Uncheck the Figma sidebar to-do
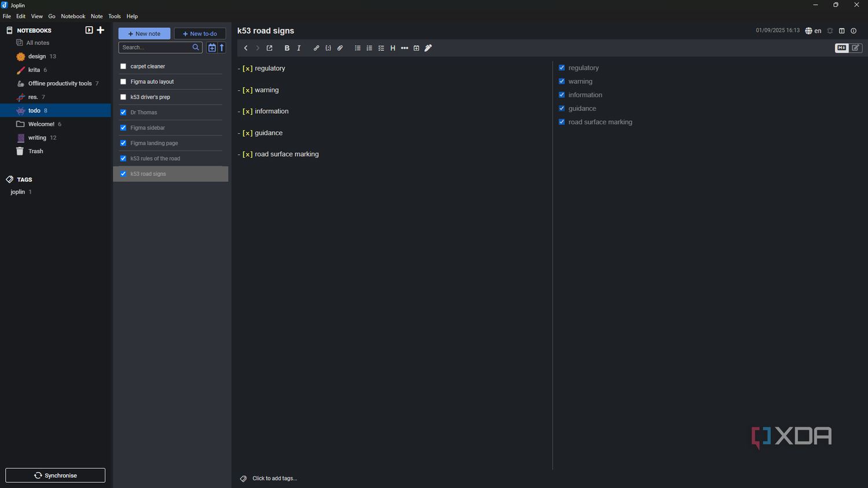The width and height of the screenshot is (868, 488). pos(123,128)
